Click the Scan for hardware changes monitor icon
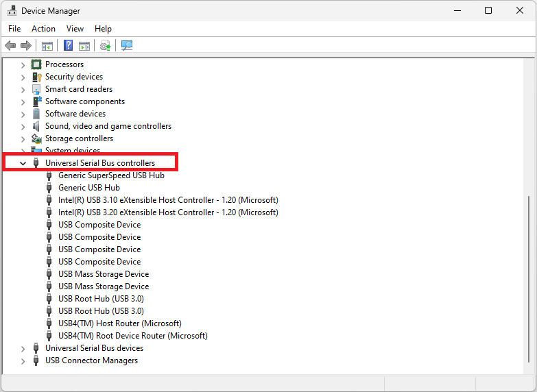Viewport: 537px width, 392px height. click(x=127, y=45)
